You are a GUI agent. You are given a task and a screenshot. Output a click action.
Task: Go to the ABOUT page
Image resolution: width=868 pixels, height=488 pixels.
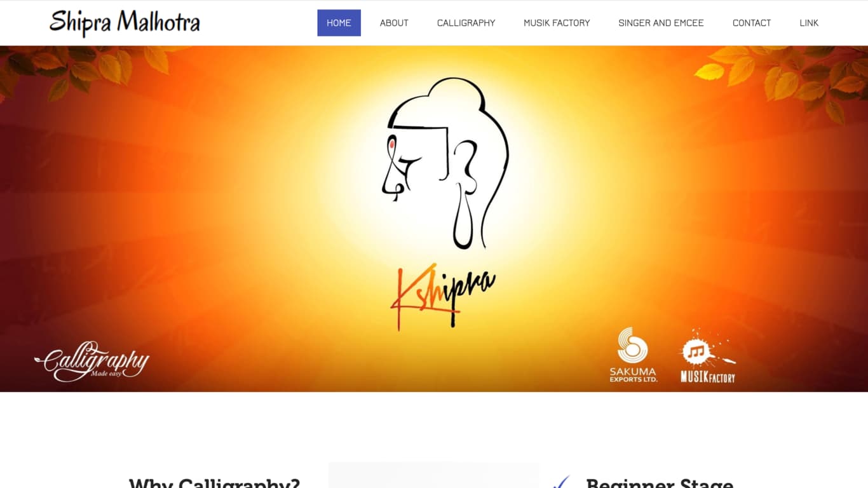[394, 23]
